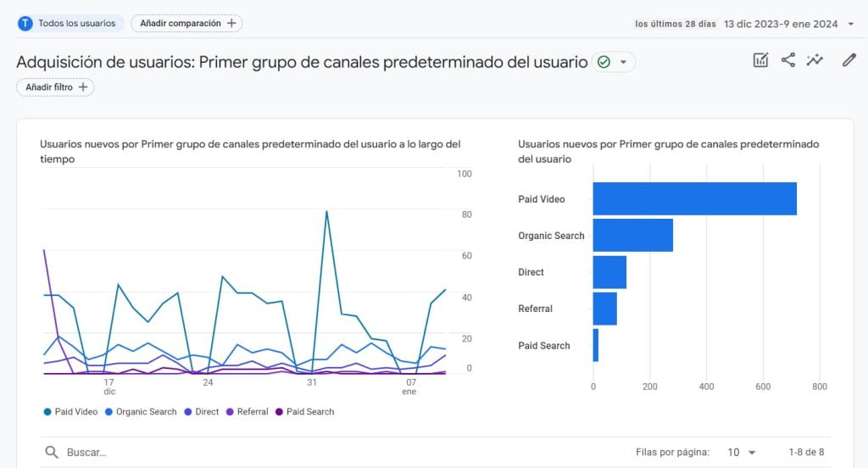Open the Filas por página dropdown
The height and width of the screenshot is (468, 868).
741,453
